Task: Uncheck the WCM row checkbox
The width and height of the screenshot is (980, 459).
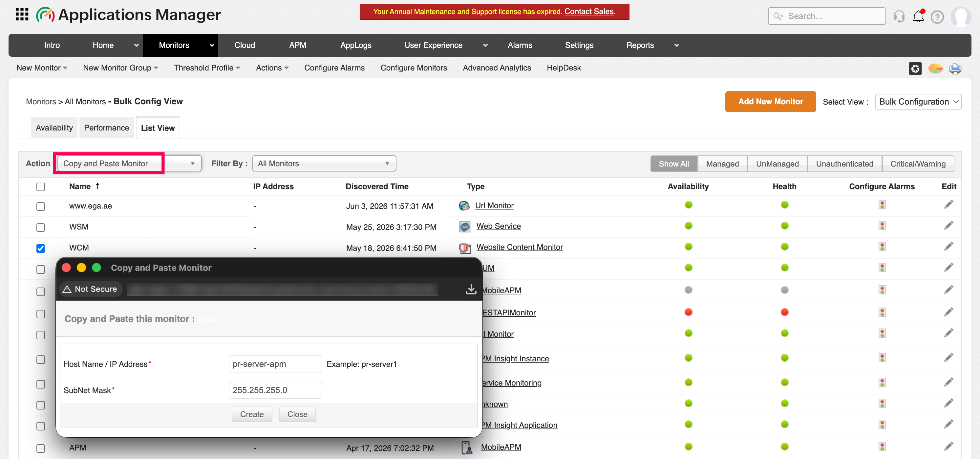Action: point(41,248)
